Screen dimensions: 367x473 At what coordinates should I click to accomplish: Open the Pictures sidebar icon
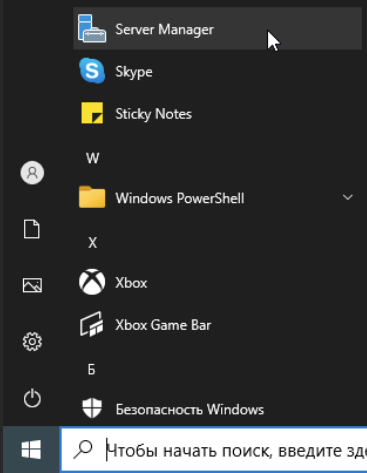(x=32, y=285)
